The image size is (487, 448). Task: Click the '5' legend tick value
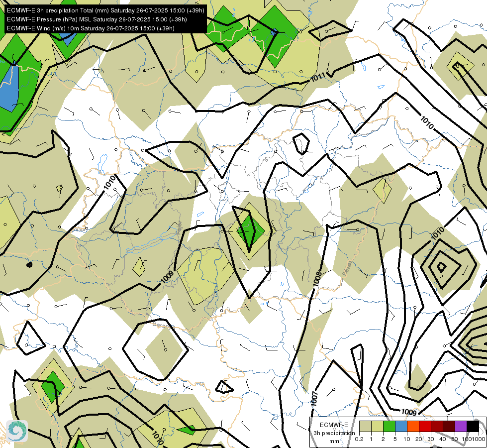pos(395,439)
